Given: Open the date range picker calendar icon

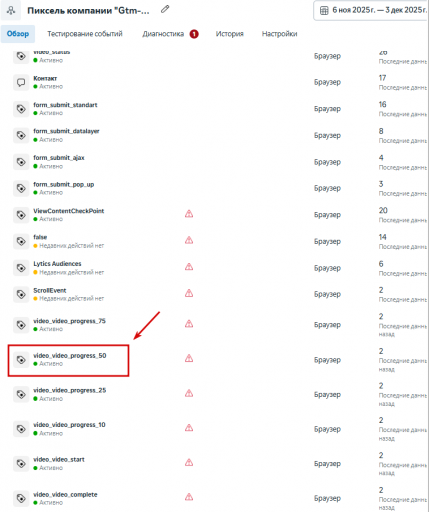Looking at the screenshot, I should pos(324,10).
